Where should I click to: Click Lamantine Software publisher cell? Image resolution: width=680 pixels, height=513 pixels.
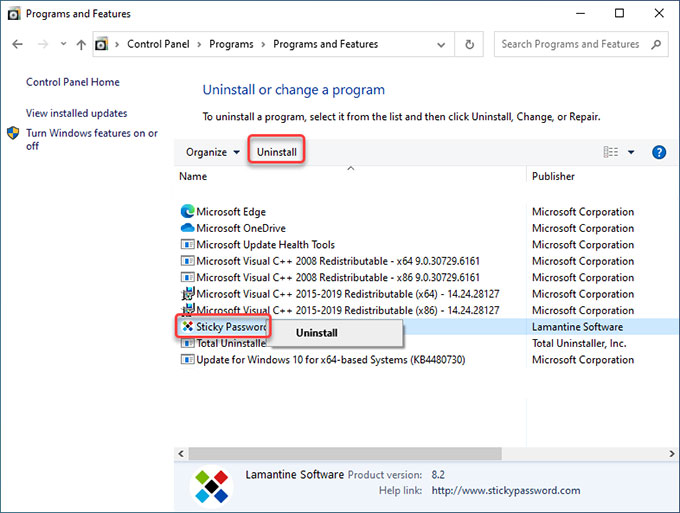tap(577, 327)
